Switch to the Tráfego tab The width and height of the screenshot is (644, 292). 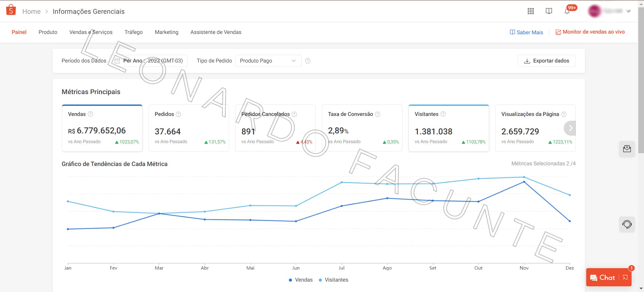133,32
